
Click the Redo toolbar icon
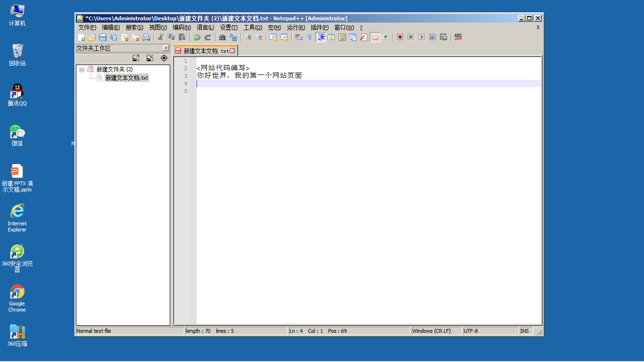click(x=208, y=37)
